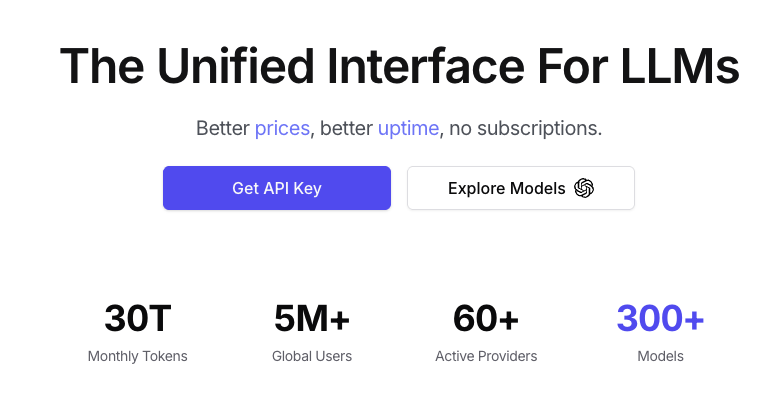This screenshot has width=775, height=410.
Task: Click the word "Better" starting the tagline
Action: [222, 129]
